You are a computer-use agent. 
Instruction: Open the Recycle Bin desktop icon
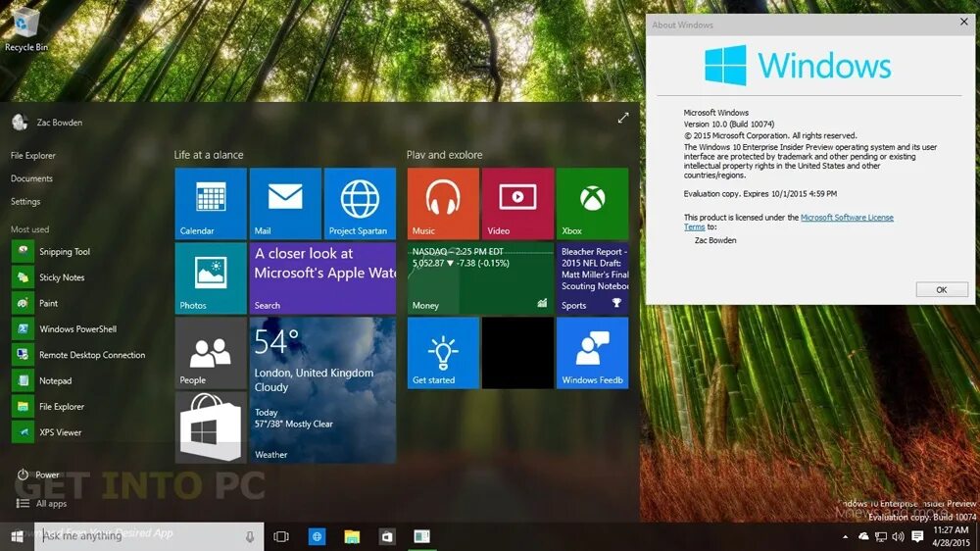25,28
